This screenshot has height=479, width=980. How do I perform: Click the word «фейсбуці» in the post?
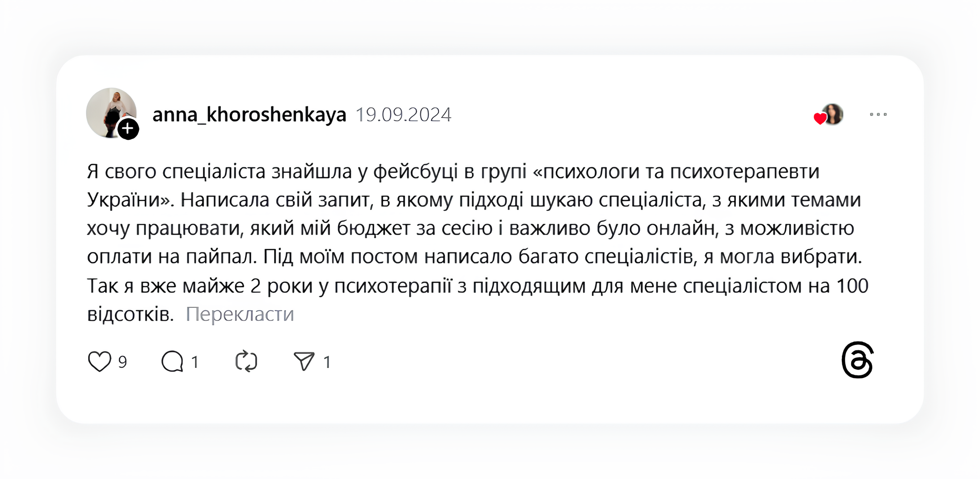pyautogui.click(x=415, y=172)
